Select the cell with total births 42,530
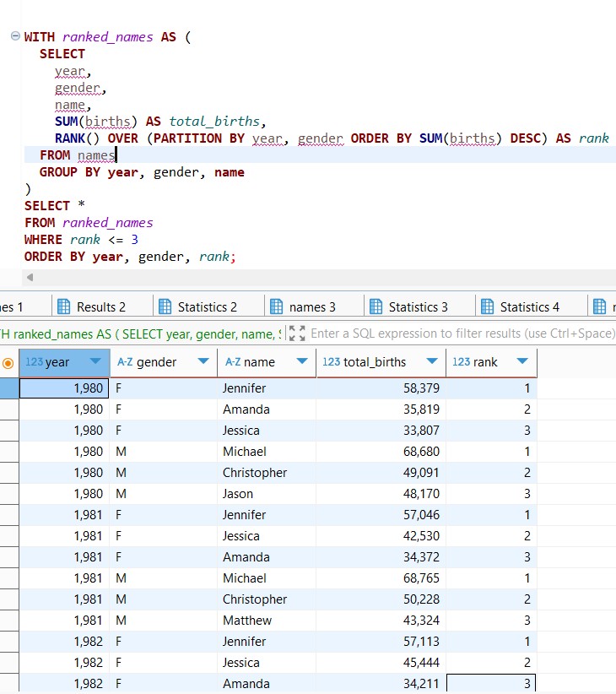The width and height of the screenshot is (616, 694). [x=381, y=536]
